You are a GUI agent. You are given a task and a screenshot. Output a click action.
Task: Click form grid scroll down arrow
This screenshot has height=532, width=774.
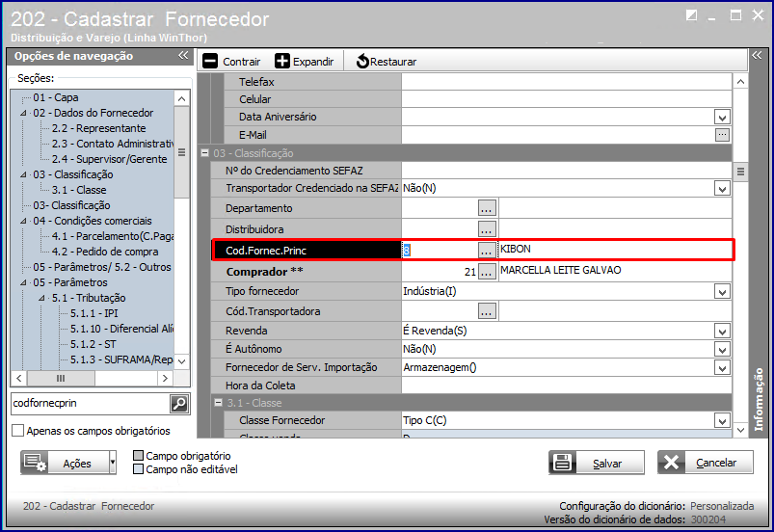coord(740,430)
